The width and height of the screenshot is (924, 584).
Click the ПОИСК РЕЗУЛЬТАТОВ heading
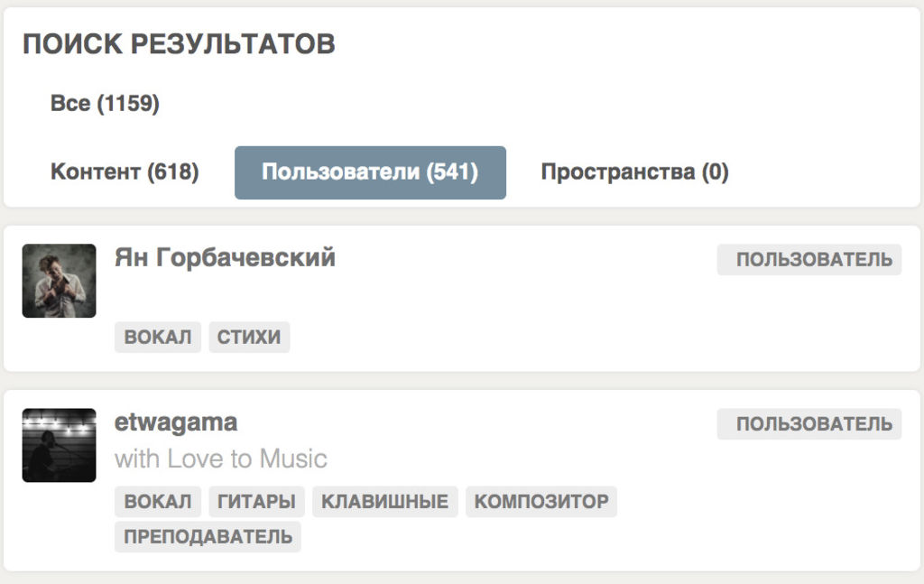pos(180,44)
